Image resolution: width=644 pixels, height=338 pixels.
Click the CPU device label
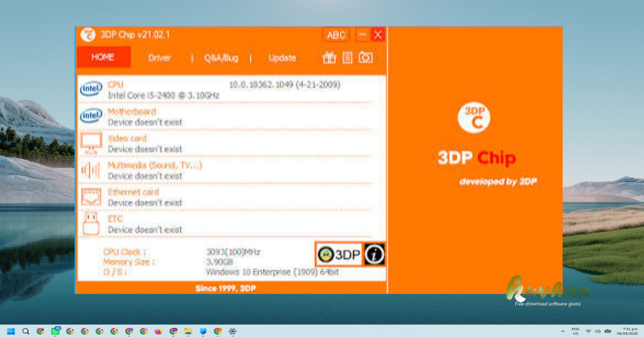(x=116, y=84)
